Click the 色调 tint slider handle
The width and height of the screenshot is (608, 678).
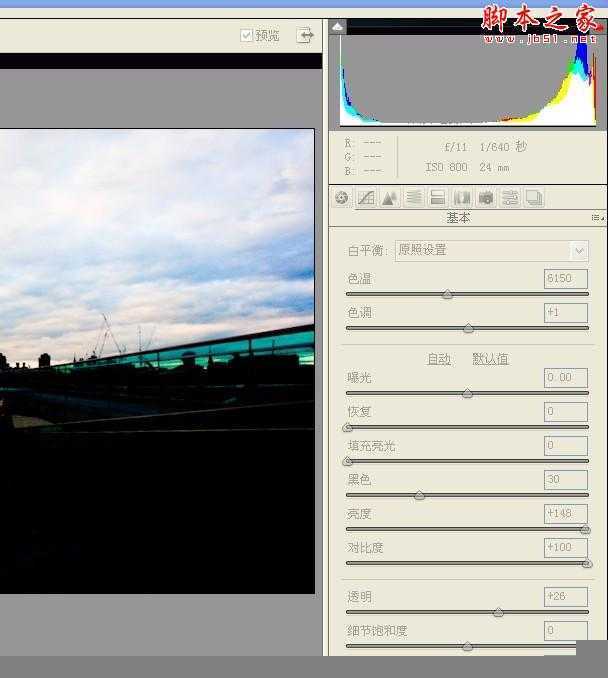coord(468,329)
